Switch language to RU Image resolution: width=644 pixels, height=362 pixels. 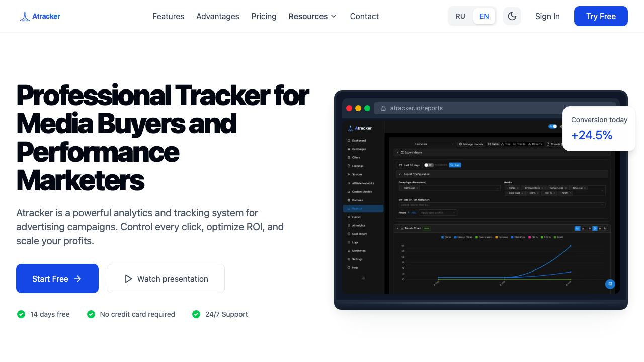tap(460, 16)
